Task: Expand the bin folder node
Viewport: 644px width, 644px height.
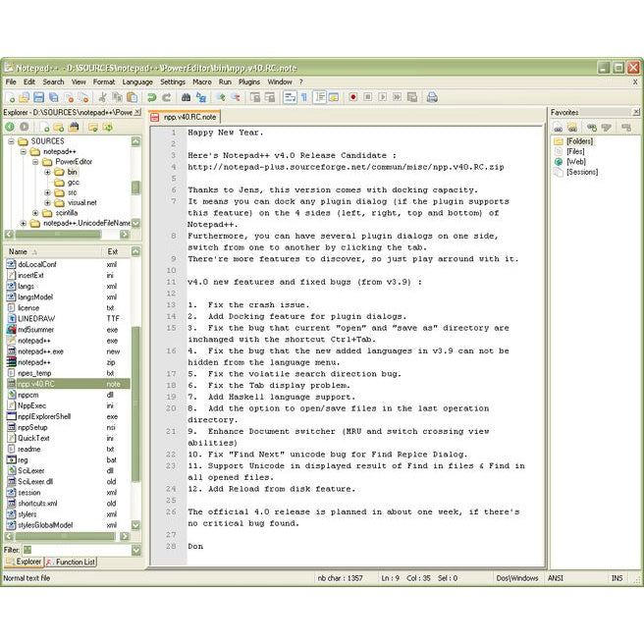Action: (48, 172)
